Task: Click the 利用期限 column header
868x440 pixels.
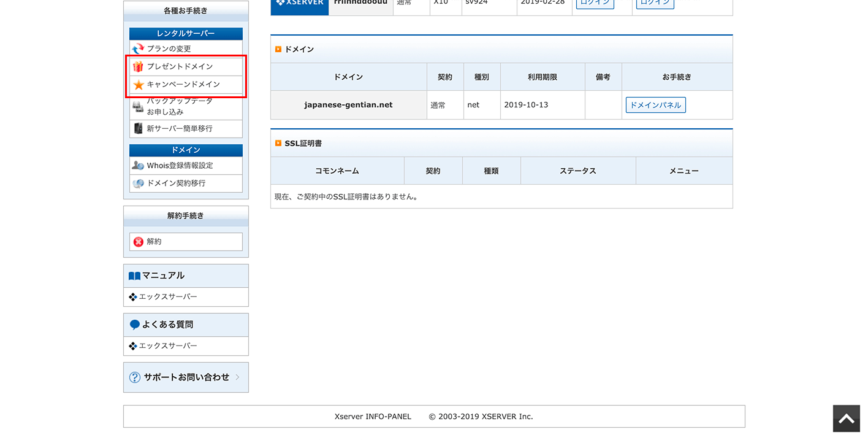Action: pyautogui.click(x=542, y=77)
